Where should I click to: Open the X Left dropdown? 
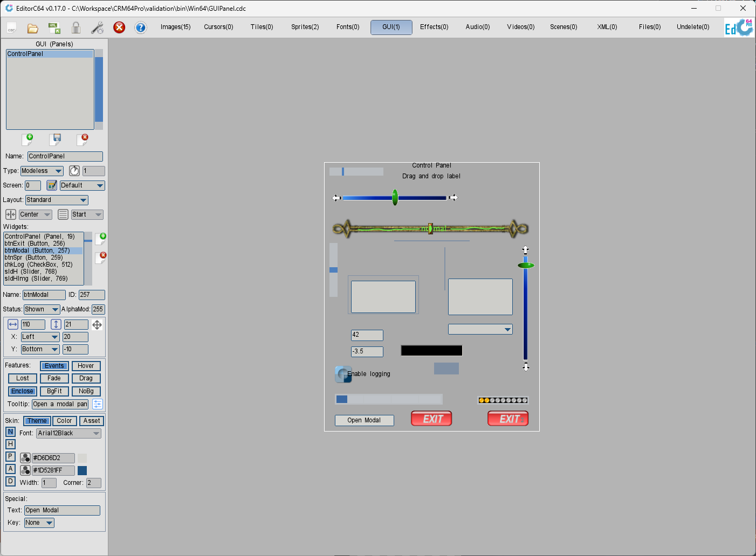click(x=40, y=337)
